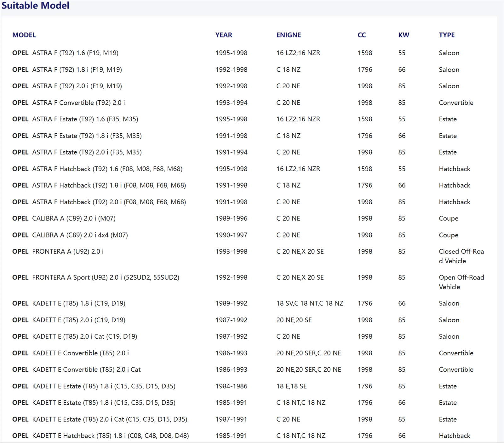Click type 'Closed Off-Road Vehicle' for FRONTERA A
The height and width of the screenshot is (443, 504).
(461, 256)
